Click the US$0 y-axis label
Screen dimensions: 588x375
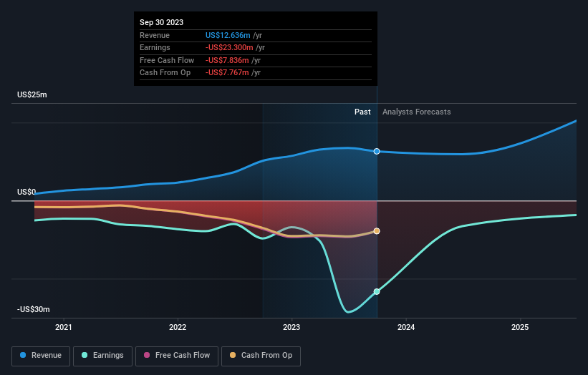click(x=26, y=193)
